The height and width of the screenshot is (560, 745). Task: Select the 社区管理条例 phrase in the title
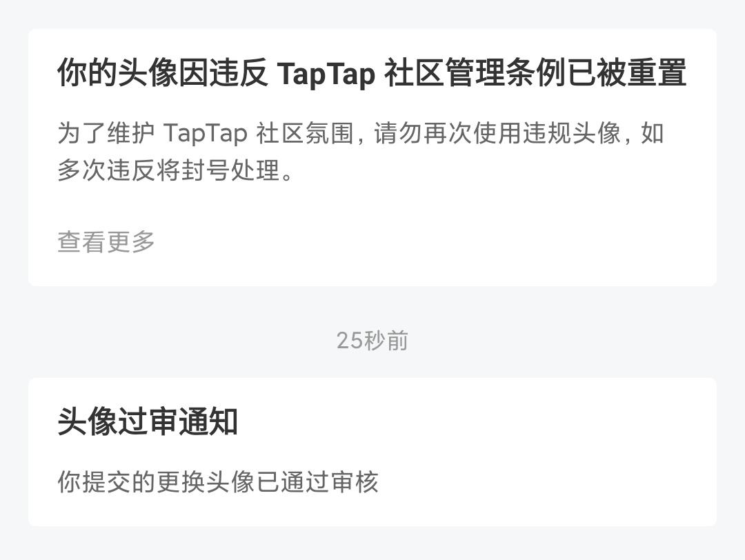tap(475, 72)
